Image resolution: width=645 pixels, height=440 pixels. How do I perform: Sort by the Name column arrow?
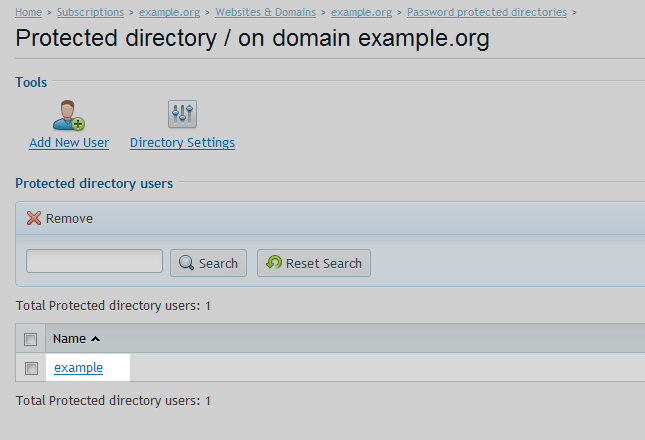(x=95, y=339)
